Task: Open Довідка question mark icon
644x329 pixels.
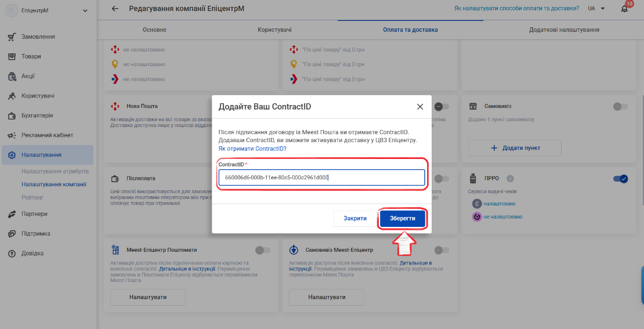Action: [12, 254]
